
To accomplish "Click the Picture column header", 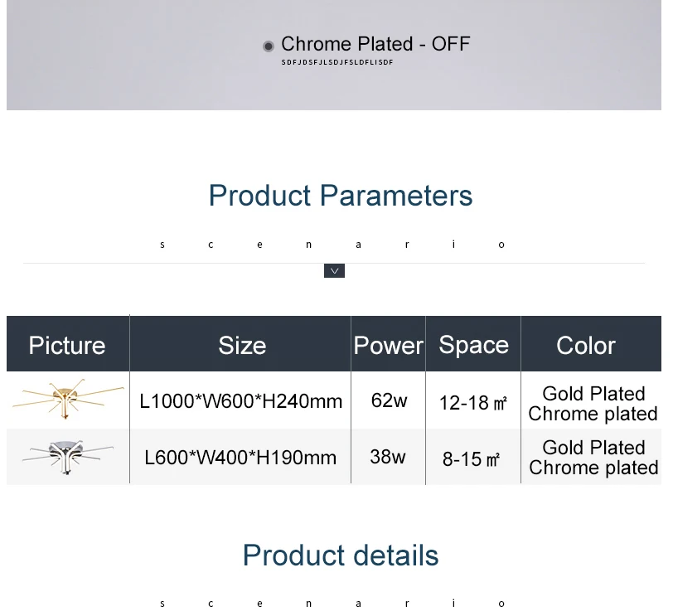I will tap(67, 345).
